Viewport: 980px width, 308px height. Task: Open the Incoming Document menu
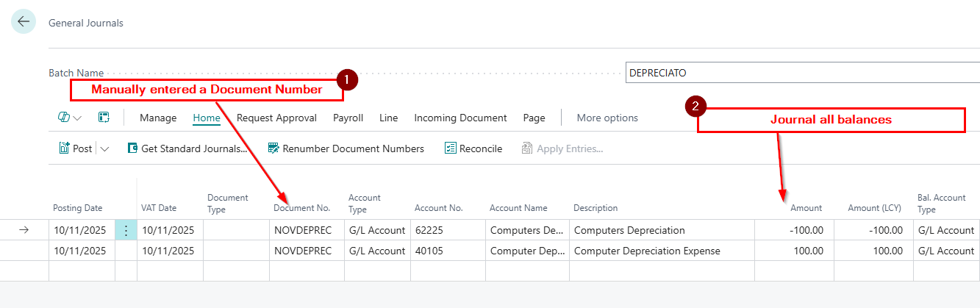point(460,118)
